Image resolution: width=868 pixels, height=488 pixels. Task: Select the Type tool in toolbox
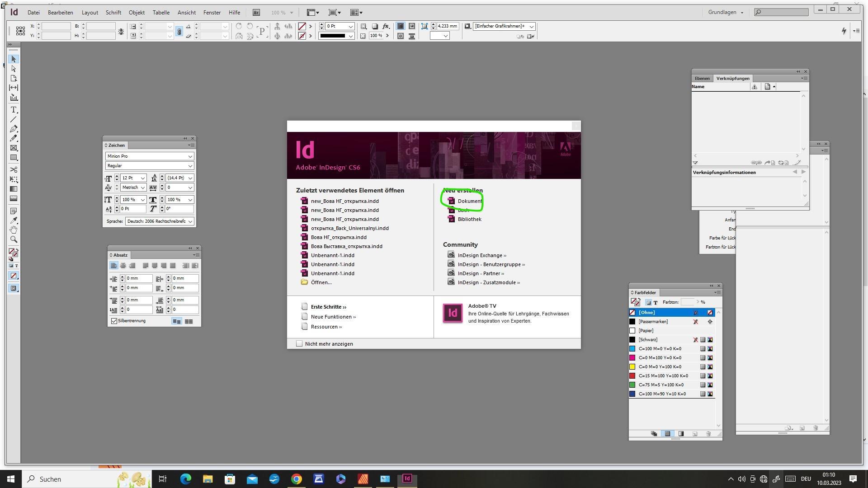14,110
